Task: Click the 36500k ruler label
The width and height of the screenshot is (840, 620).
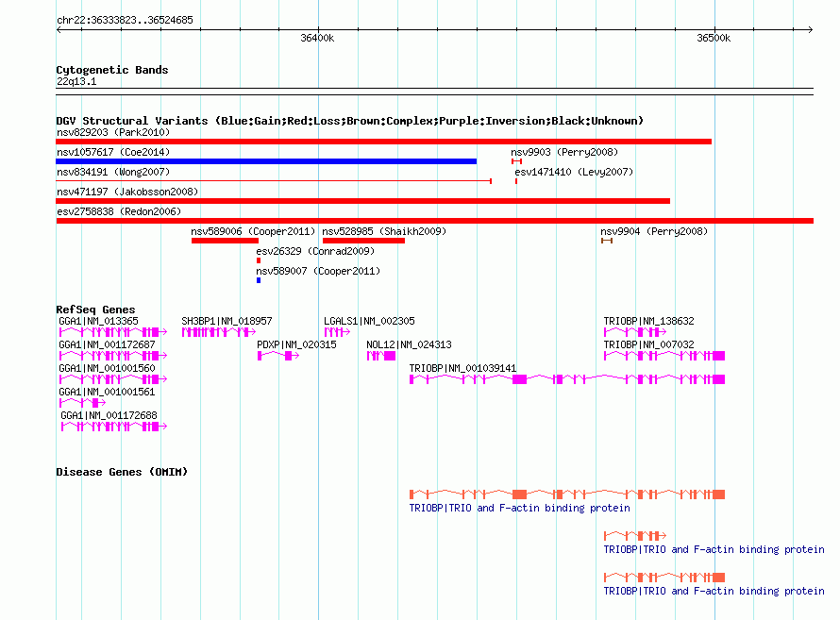Action: pyautogui.click(x=714, y=38)
